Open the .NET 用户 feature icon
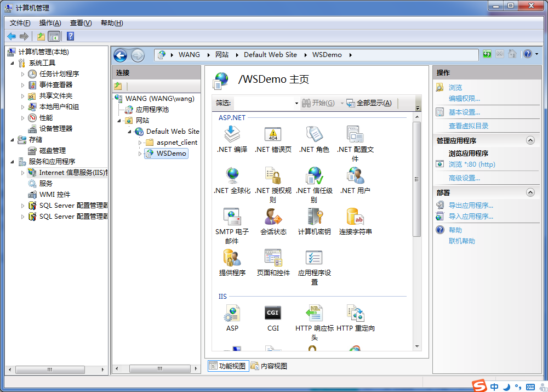This screenshot has height=392, width=548. pos(355,175)
